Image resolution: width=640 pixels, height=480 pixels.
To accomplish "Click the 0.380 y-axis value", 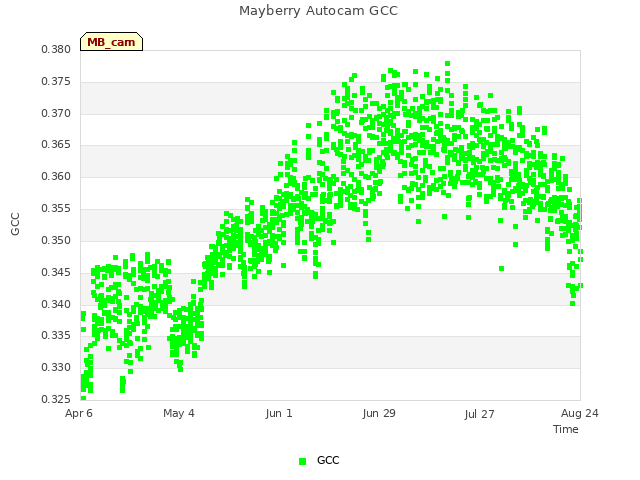I will (x=56, y=49).
